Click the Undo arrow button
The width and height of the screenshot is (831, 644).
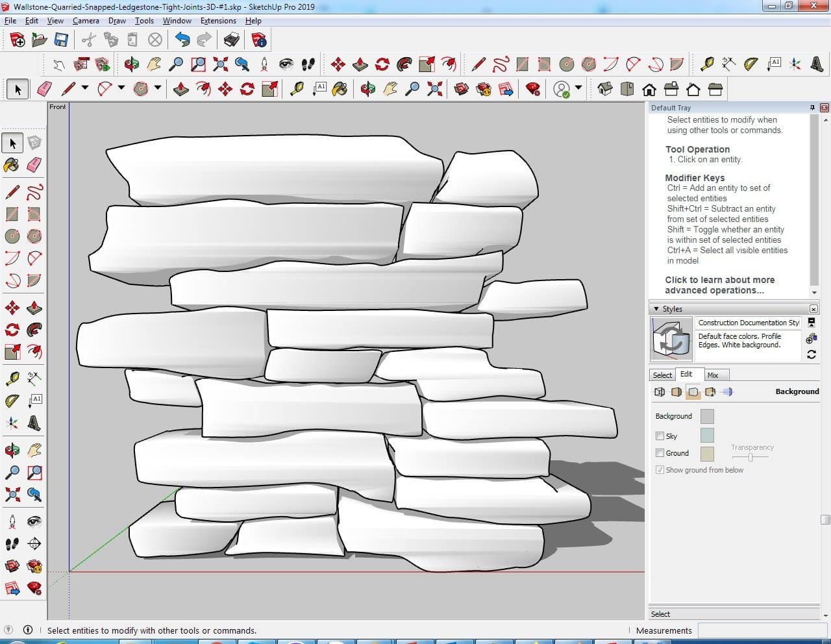[x=182, y=40]
